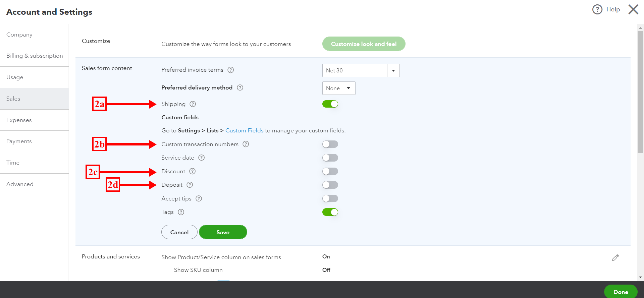Image resolution: width=644 pixels, height=298 pixels.
Task: Open the Custom Fields link
Action: 244,130
